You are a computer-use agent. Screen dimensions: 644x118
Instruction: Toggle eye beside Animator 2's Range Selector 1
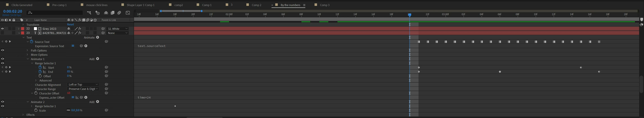tap(3, 106)
